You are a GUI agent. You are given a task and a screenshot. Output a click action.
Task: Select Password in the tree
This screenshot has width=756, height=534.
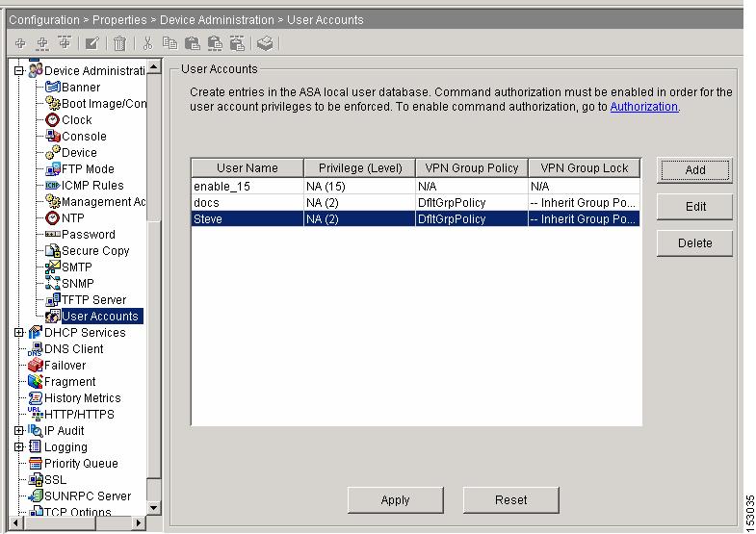[89, 235]
